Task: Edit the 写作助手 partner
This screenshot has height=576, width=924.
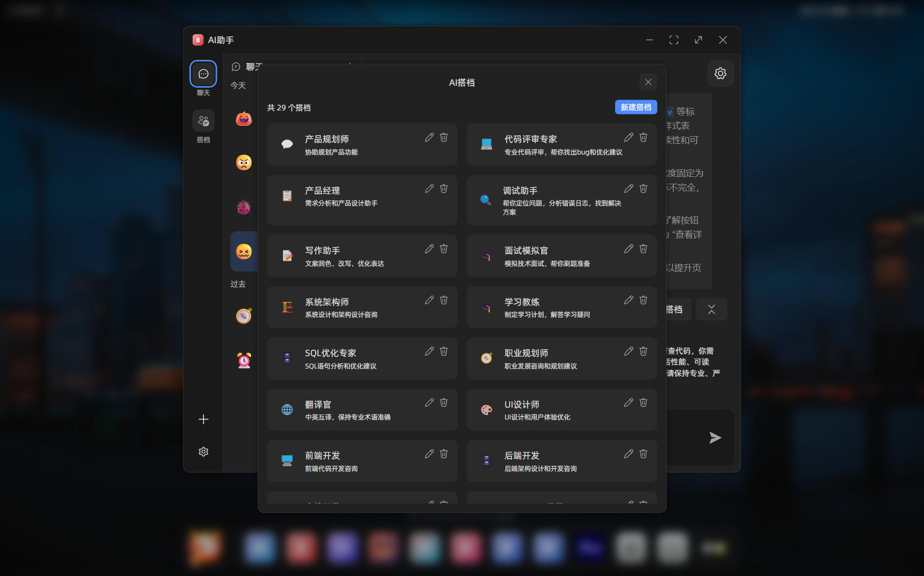Action: [429, 249]
